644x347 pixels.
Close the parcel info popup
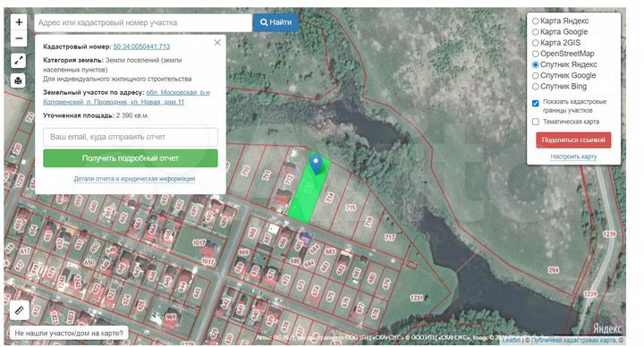point(217,42)
